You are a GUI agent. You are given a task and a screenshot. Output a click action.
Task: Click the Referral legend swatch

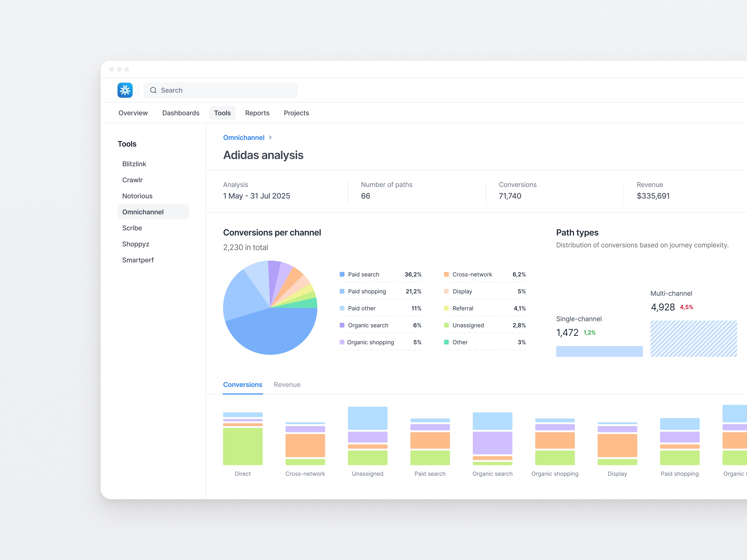(x=446, y=308)
